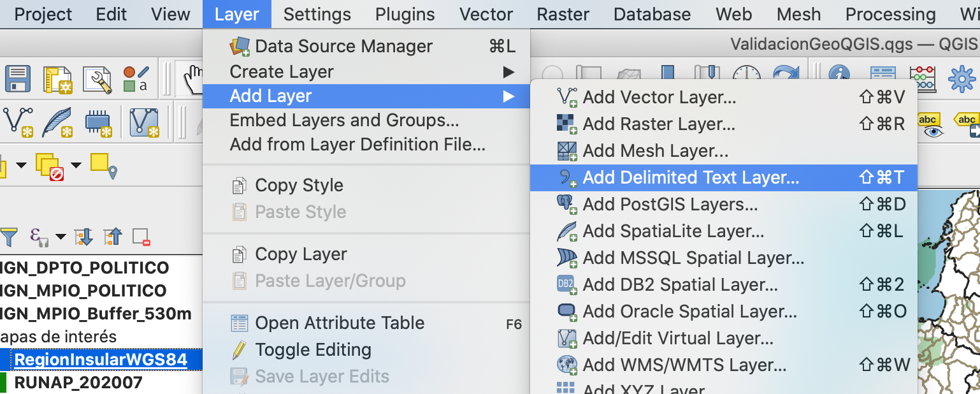Choose Add MSSQL Spatial Layer
Image resolution: width=980 pixels, height=394 pixels.
(x=724, y=258)
